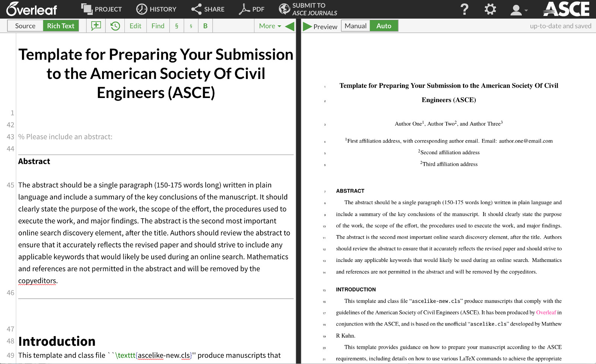Collapse editor with the green left arrow
This screenshot has height=364, width=596.
coord(289,26)
